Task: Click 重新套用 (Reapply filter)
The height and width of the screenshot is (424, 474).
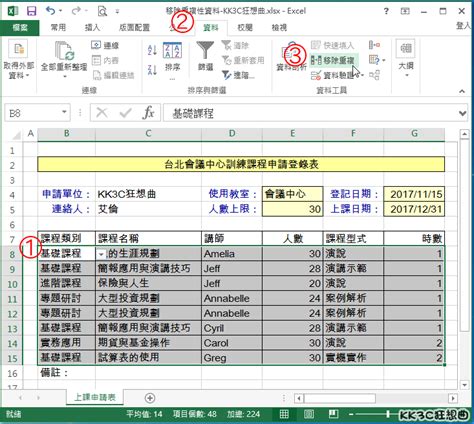Action: tap(243, 60)
